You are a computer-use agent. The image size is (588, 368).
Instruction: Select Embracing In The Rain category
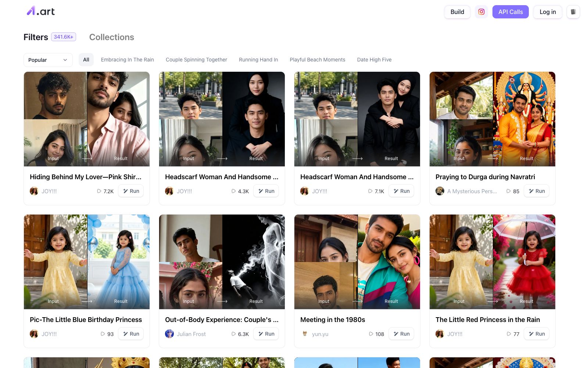coord(127,60)
